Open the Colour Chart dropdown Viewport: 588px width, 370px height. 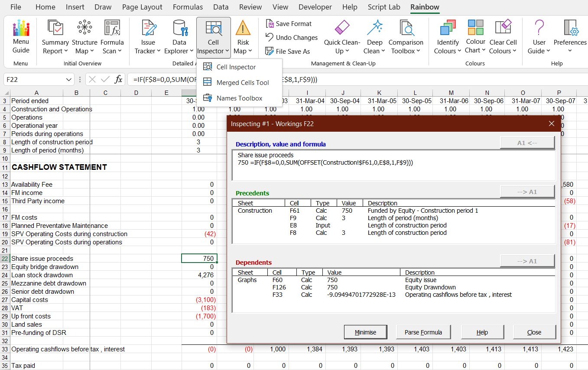[x=475, y=46]
